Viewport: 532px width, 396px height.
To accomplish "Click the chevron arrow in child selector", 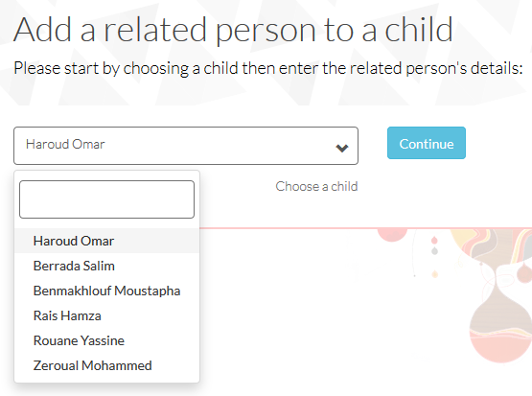I will 341,148.
